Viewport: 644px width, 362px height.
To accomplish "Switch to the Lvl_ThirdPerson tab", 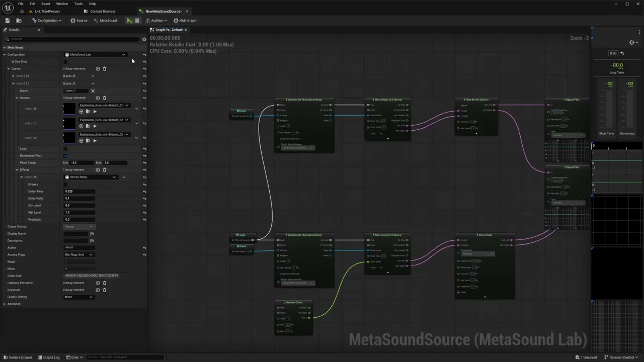I will (47, 12).
